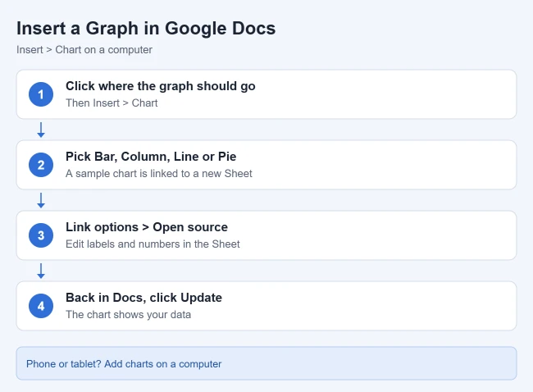The height and width of the screenshot is (392, 533).
Task: Open the "Pick Bar, Column, Line or Pie" card
Action: pos(266,165)
